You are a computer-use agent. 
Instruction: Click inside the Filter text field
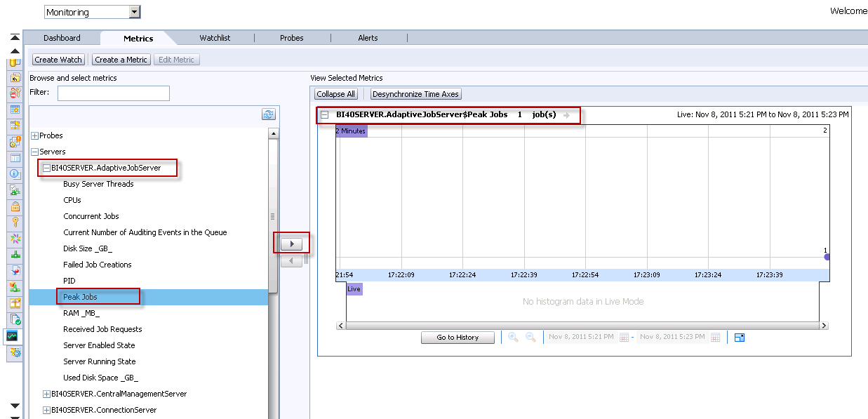tap(114, 93)
